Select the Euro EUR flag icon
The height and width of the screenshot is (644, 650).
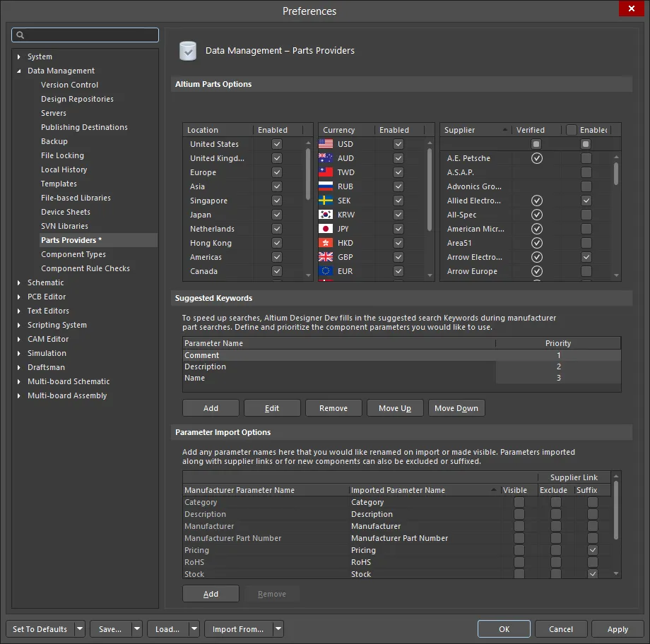coord(324,270)
